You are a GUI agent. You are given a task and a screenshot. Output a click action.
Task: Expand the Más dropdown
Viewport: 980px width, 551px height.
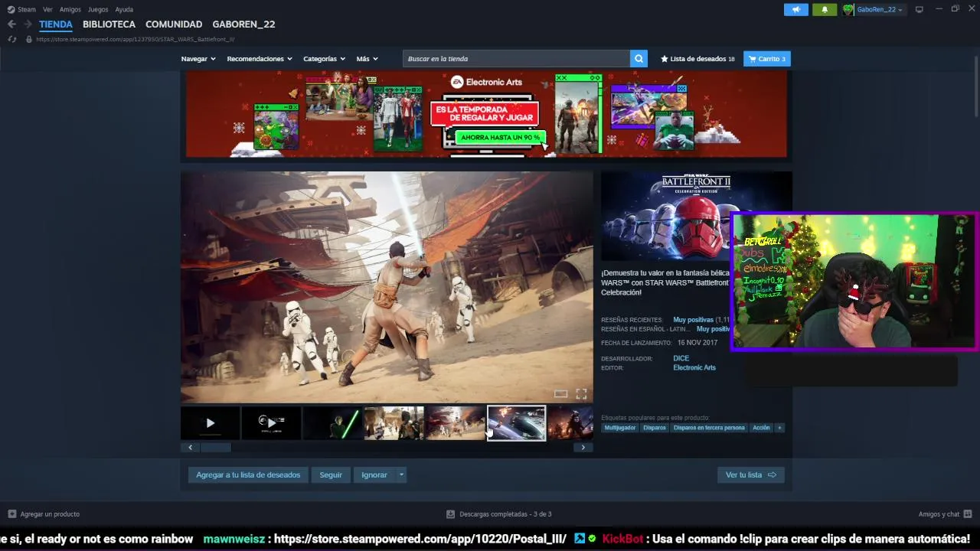click(367, 59)
